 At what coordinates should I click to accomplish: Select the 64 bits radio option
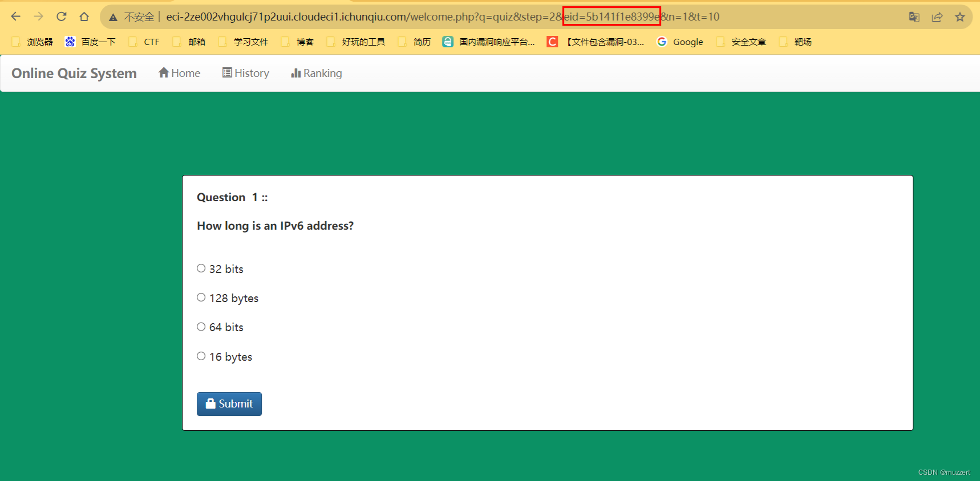click(x=201, y=327)
